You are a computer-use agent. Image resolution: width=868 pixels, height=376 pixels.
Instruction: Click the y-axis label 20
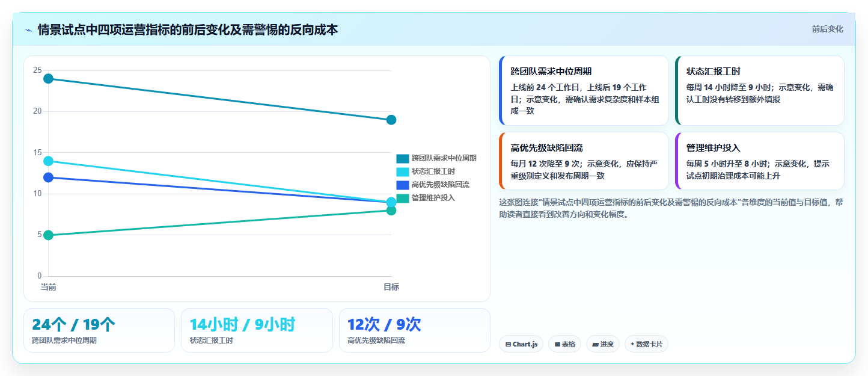pyautogui.click(x=37, y=111)
